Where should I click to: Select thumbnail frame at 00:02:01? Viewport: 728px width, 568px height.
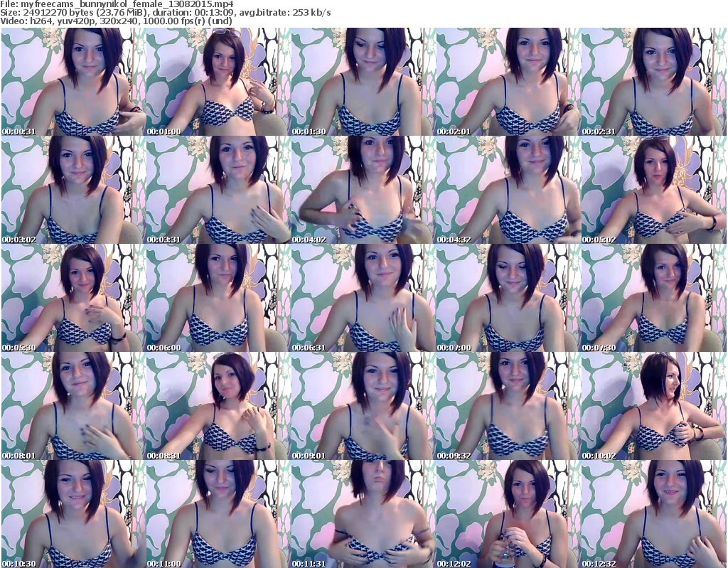[x=508, y=82]
